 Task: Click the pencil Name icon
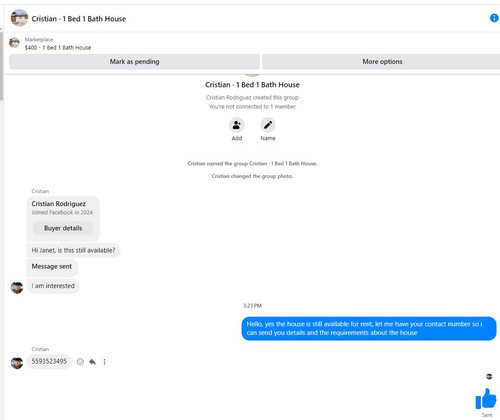click(268, 125)
